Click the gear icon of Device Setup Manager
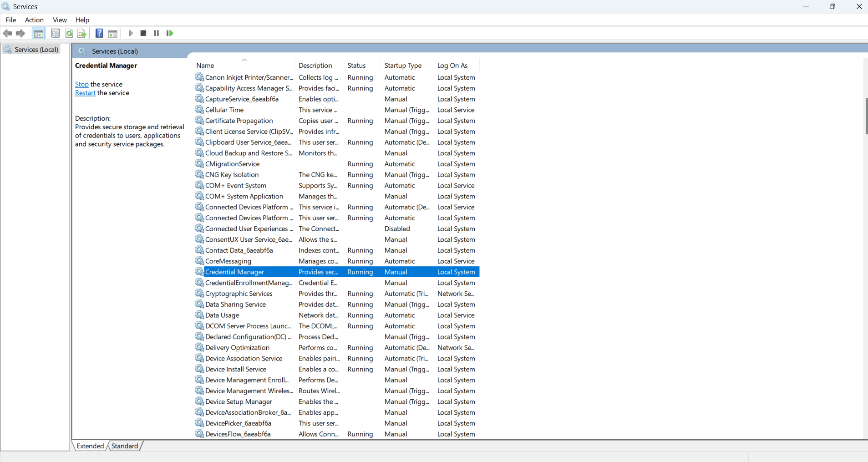Image resolution: width=868 pixels, height=462 pixels. (199, 401)
